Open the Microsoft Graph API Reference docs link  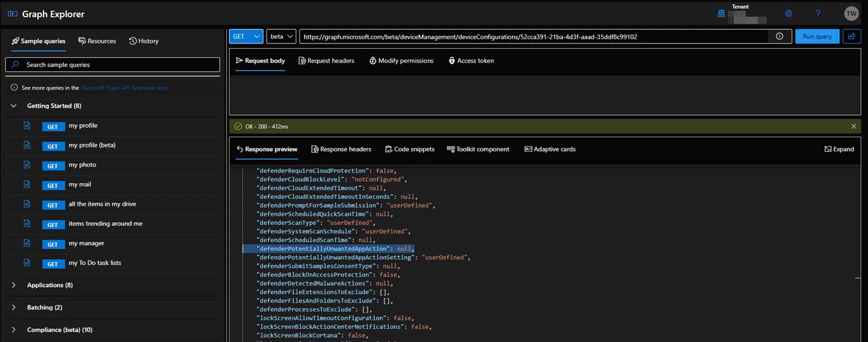[125, 88]
